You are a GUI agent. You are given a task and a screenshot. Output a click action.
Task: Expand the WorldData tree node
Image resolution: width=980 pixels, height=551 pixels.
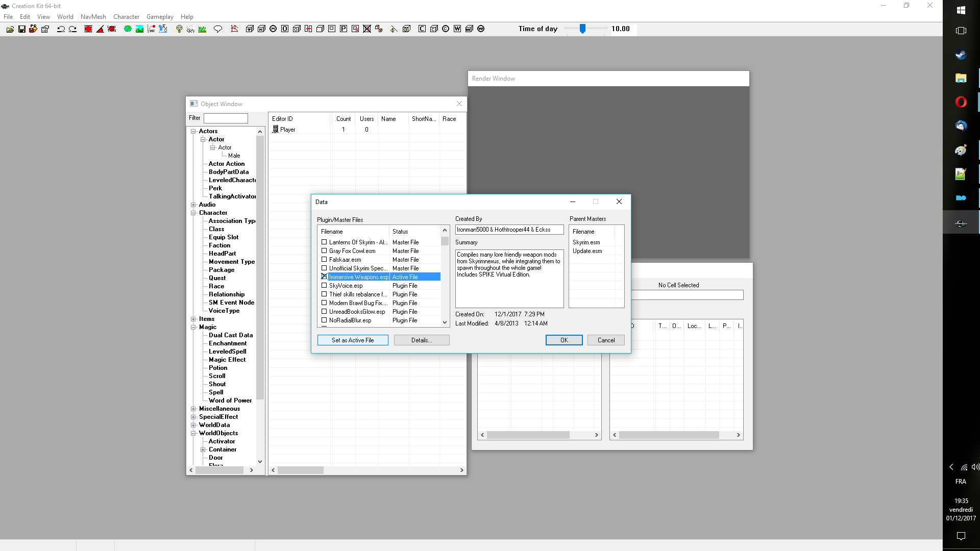(x=193, y=425)
